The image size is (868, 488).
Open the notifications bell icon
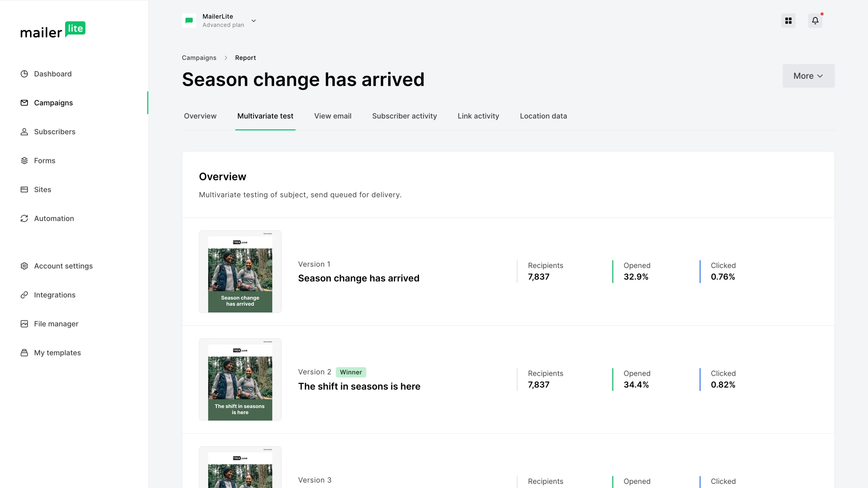pos(815,21)
